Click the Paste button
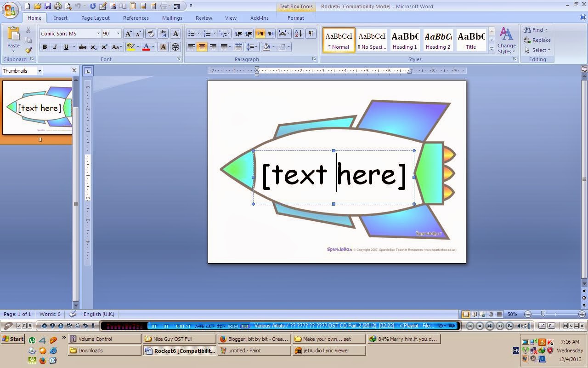 click(x=14, y=39)
